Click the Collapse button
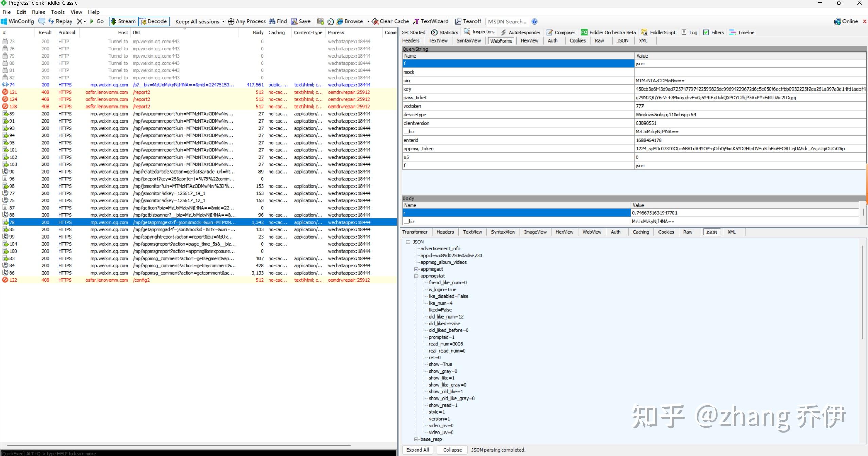The height and width of the screenshot is (456, 868). pos(452,450)
